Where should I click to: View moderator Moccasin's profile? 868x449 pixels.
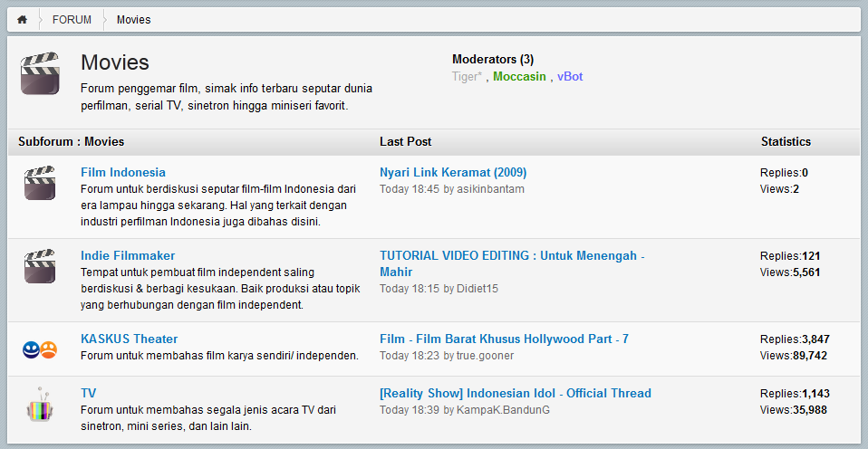tap(519, 77)
